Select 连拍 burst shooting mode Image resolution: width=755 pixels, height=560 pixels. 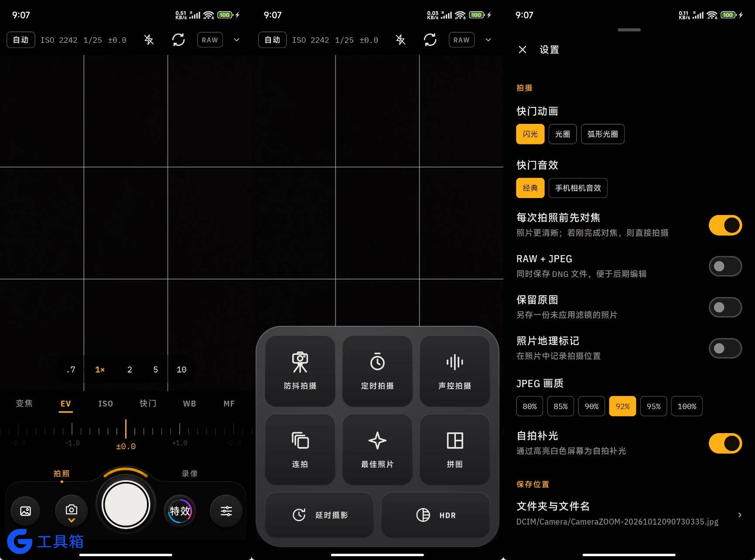coord(300,449)
